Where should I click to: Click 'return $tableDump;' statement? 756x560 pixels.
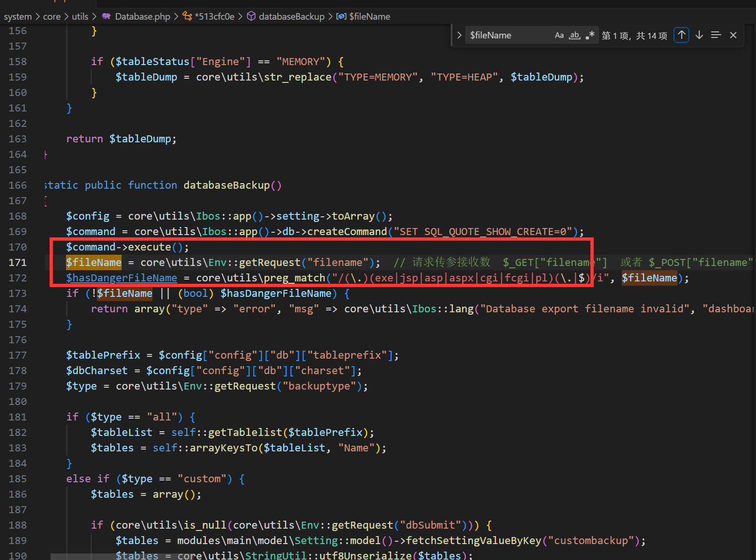click(x=121, y=139)
